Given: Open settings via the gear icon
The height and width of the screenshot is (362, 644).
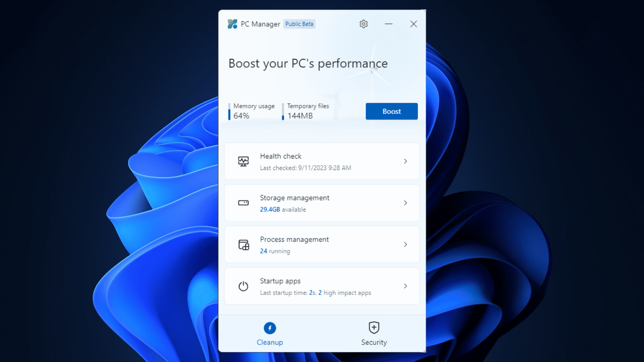Looking at the screenshot, I should click(364, 24).
